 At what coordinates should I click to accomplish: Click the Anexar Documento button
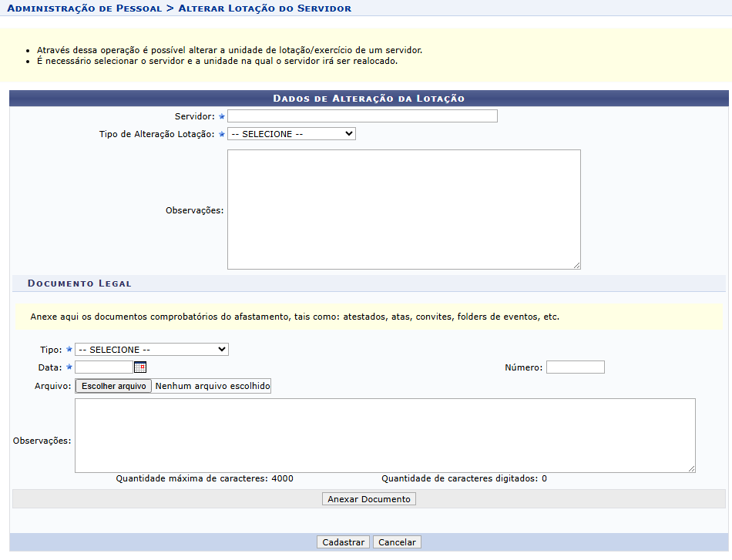[369, 499]
